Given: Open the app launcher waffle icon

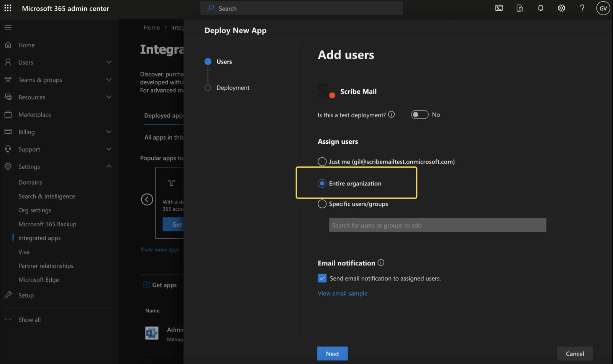Looking at the screenshot, I should pos(8,8).
